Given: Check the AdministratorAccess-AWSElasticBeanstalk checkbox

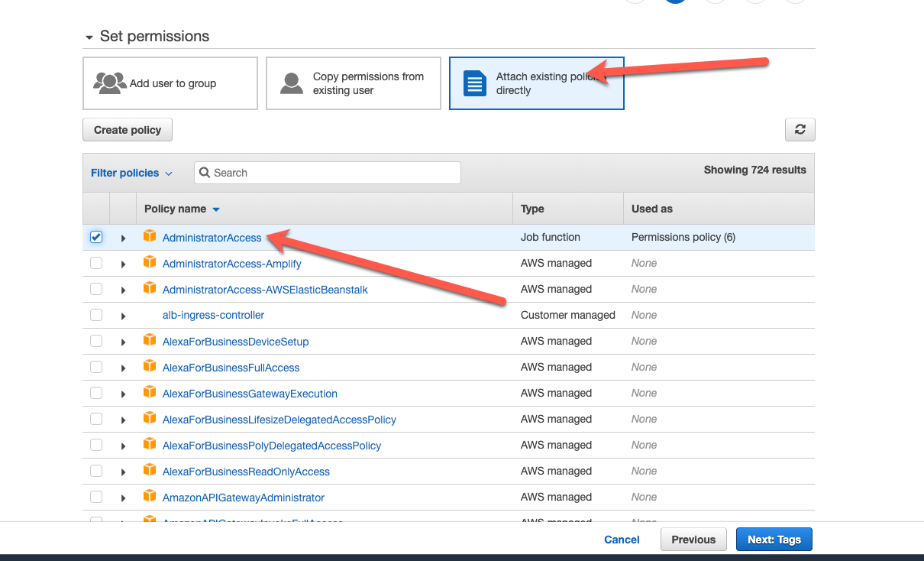Looking at the screenshot, I should (96, 289).
